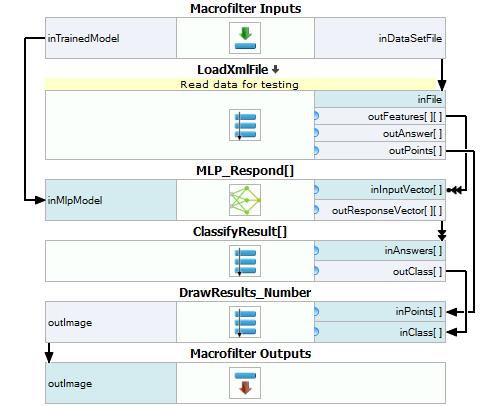Select the outClass[ ] output port
The height and width of the screenshot is (406, 500).
tap(380, 271)
